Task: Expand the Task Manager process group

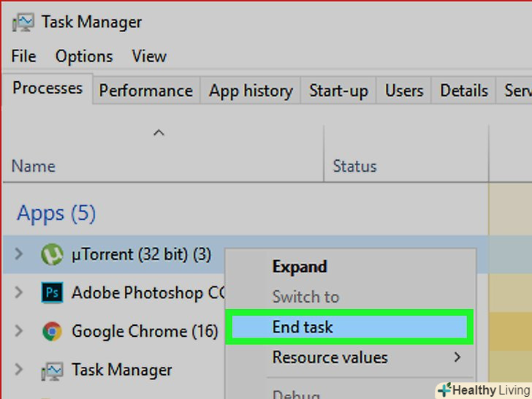Action: (x=19, y=370)
